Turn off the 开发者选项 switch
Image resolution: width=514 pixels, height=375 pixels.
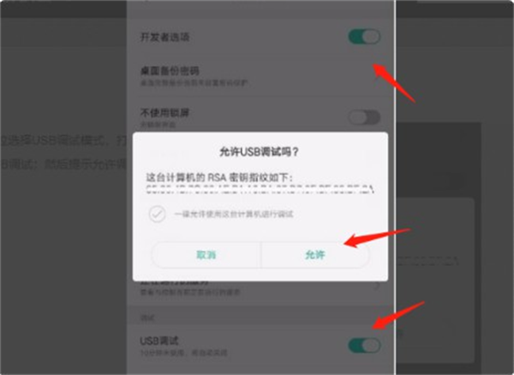coord(364,37)
